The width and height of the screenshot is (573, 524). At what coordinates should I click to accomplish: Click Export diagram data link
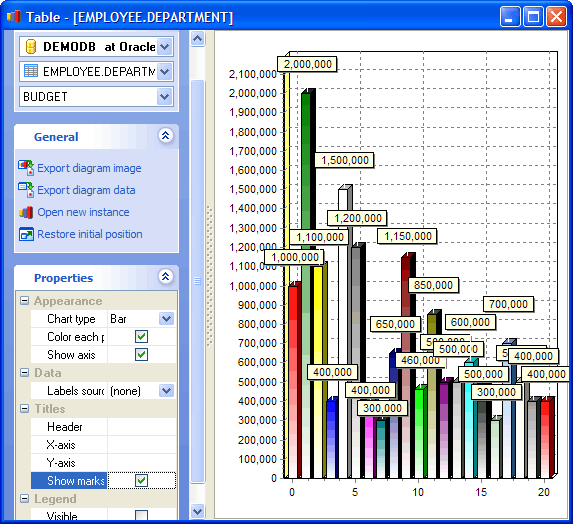point(86,190)
